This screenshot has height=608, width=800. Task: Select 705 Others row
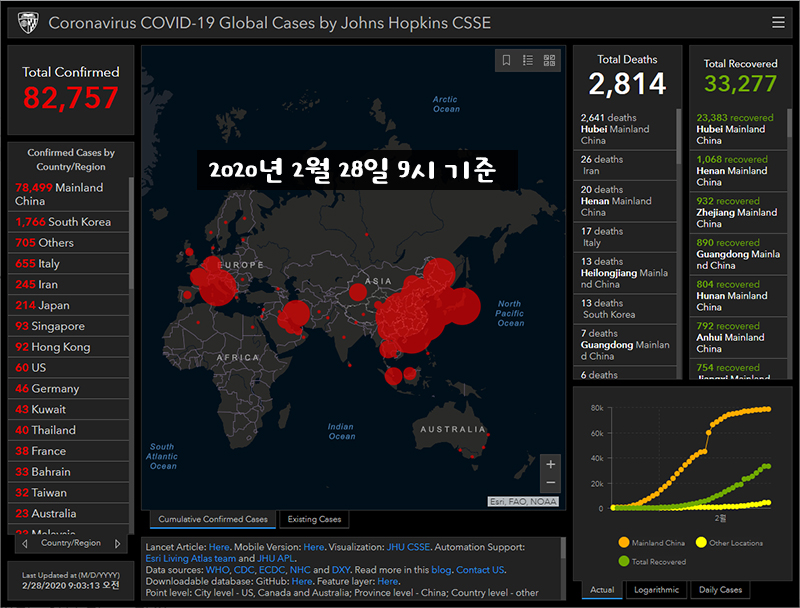[68, 243]
